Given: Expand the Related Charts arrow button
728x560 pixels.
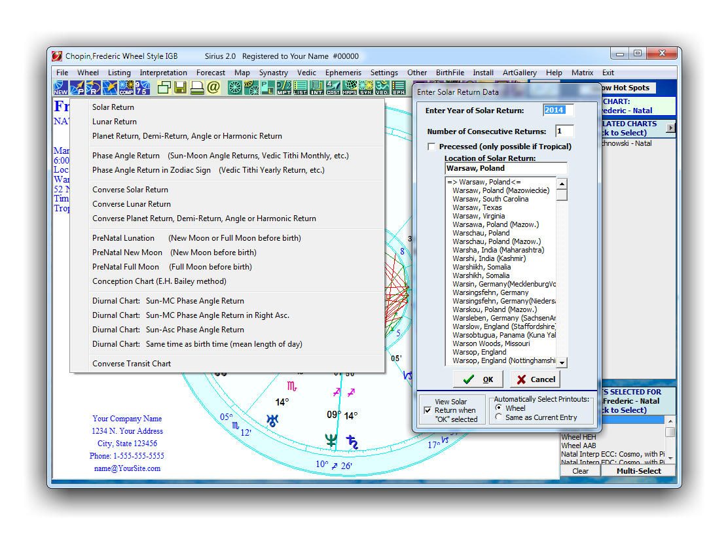Looking at the screenshot, I should coord(670,128).
